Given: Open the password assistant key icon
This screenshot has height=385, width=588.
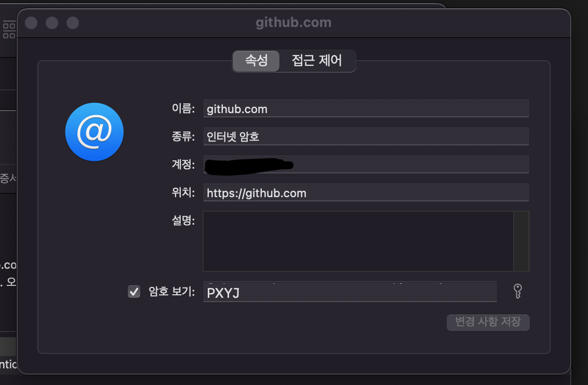Looking at the screenshot, I should tap(517, 291).
